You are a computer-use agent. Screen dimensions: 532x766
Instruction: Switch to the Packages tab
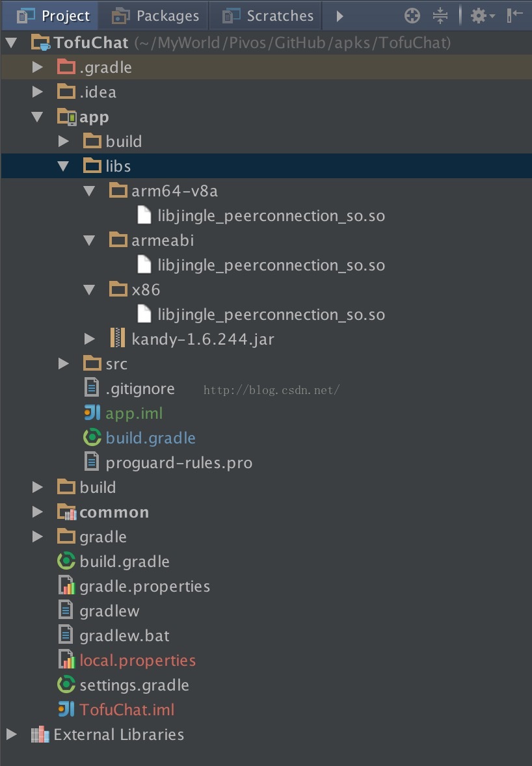pos(156,16)
